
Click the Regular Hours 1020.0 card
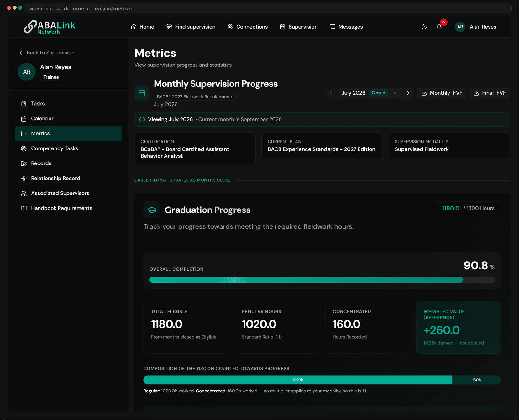tap(276, 327)
